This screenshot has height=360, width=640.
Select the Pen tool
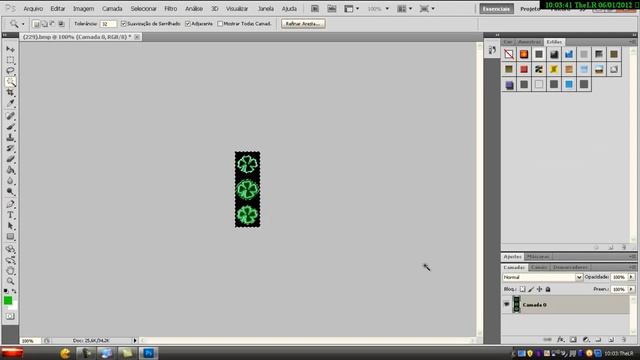(x=10, y=204)
